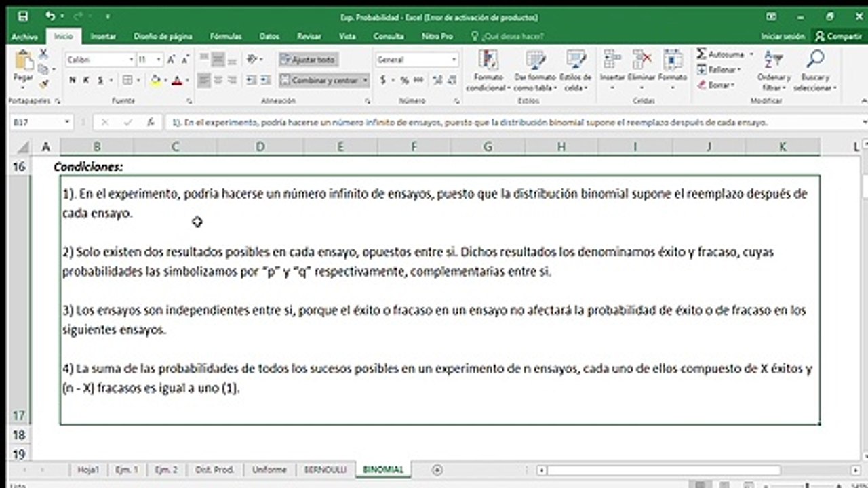The height and width of the screenshot is (488, 868).
Task: Apply the yellow fill color bucket
Action: (155, 80)
